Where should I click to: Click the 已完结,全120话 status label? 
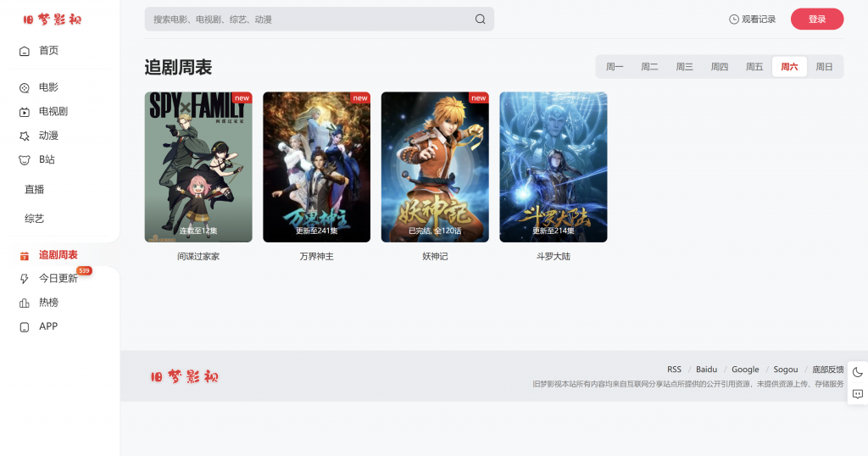pyautogui.click(x=435, y=231)
